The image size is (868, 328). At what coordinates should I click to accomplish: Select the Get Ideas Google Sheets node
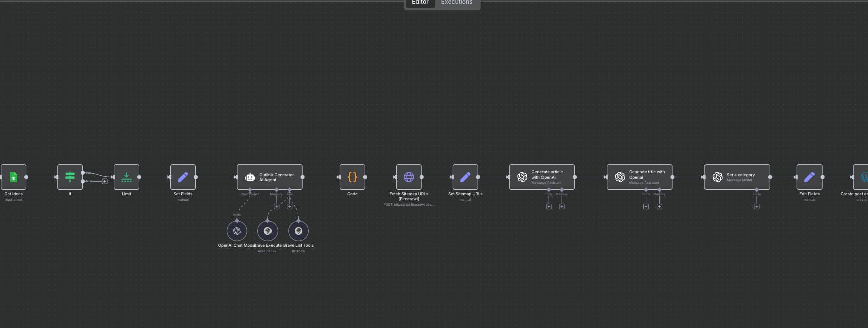[x=13, y=177]
